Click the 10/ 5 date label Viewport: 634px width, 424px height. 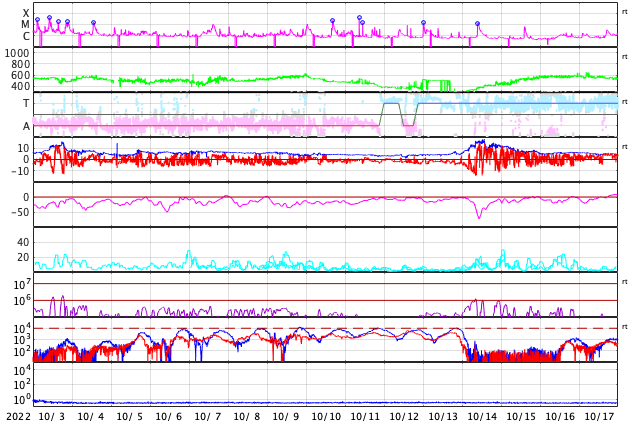click(x=130, y=416)
